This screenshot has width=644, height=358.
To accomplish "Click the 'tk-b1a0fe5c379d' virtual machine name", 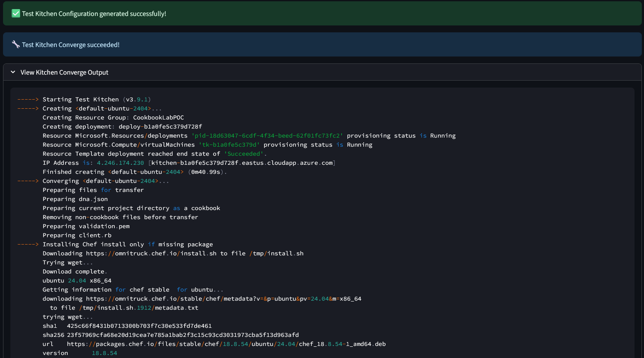I will tap(229, 145).
